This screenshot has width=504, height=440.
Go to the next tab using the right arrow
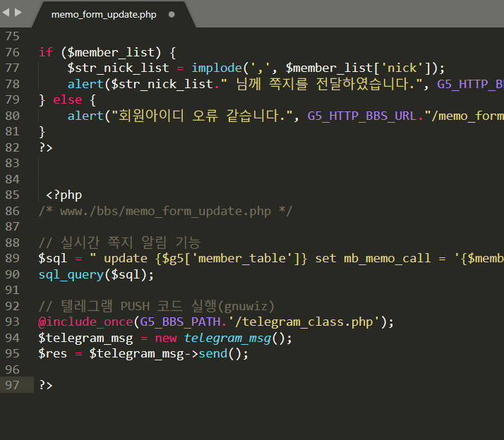(18, 13)
